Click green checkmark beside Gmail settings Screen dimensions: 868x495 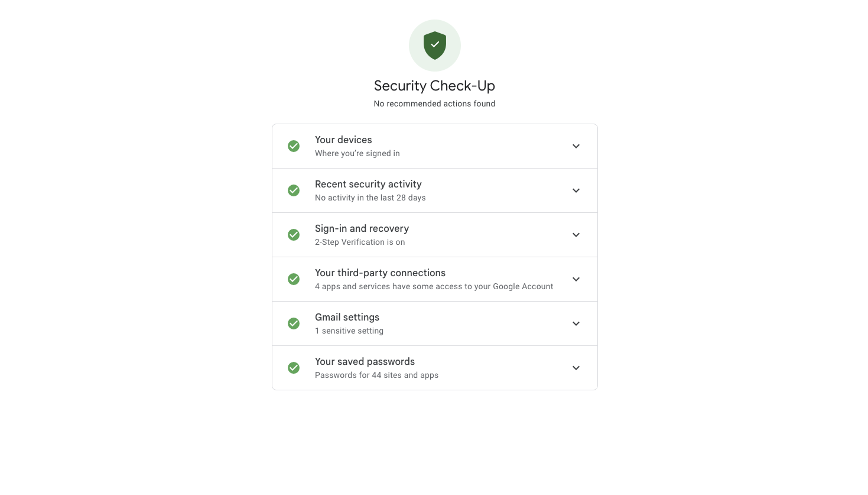[x=294, y=323]
